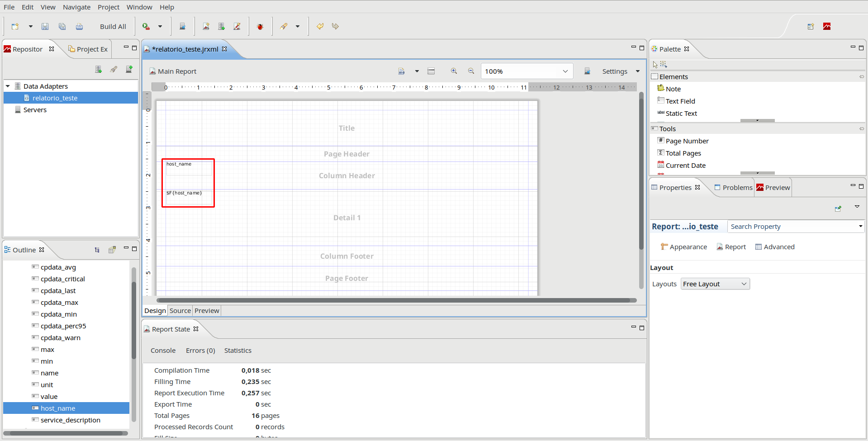The image size is (868, 441).
Task: Click the Search Property input field
Action: click(x=792, y=227)
